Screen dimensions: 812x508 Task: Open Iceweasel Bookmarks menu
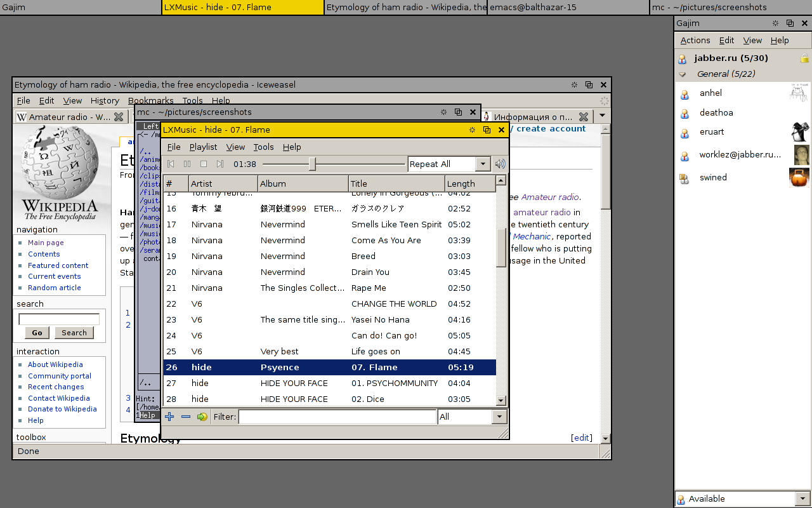pos(150,100)
